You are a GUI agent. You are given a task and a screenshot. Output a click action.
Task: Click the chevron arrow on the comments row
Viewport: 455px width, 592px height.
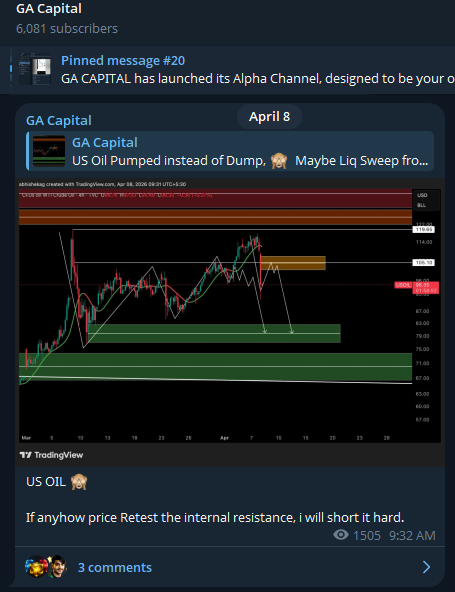coord(427,567)
